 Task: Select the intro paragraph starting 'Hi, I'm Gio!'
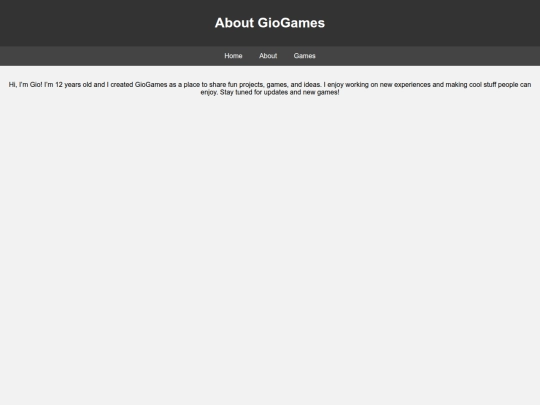tap(270, 89)
